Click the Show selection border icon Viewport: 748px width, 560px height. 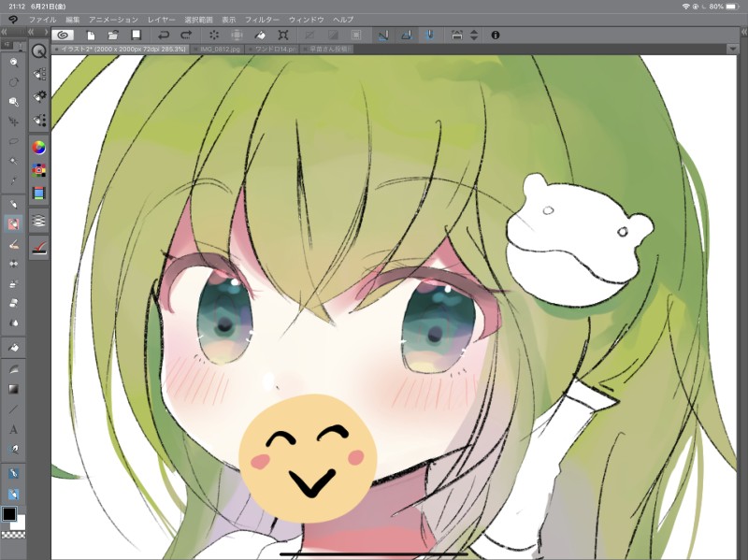coord(356,35)
